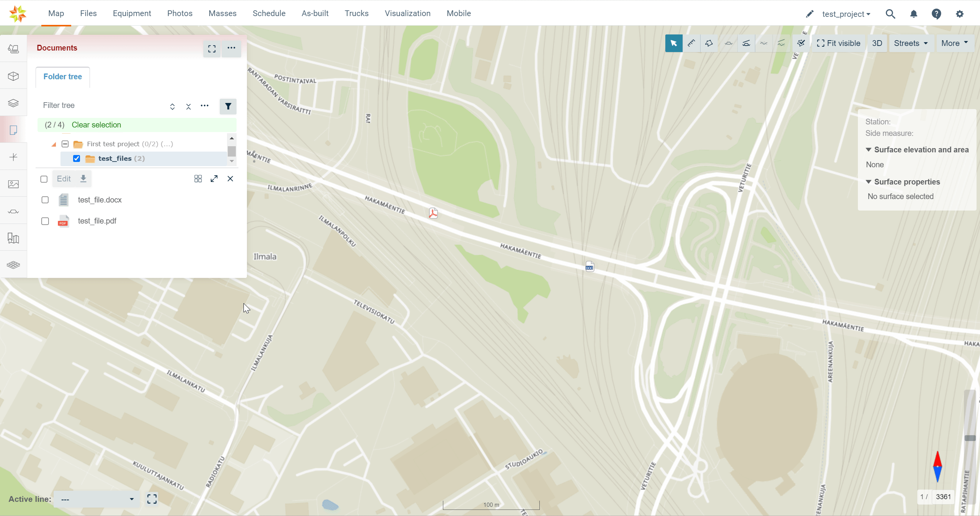Activate the ruler measure tool
The height and width of the screenshot is (516, 980).
pyautogui.click(x=691, y=43)
